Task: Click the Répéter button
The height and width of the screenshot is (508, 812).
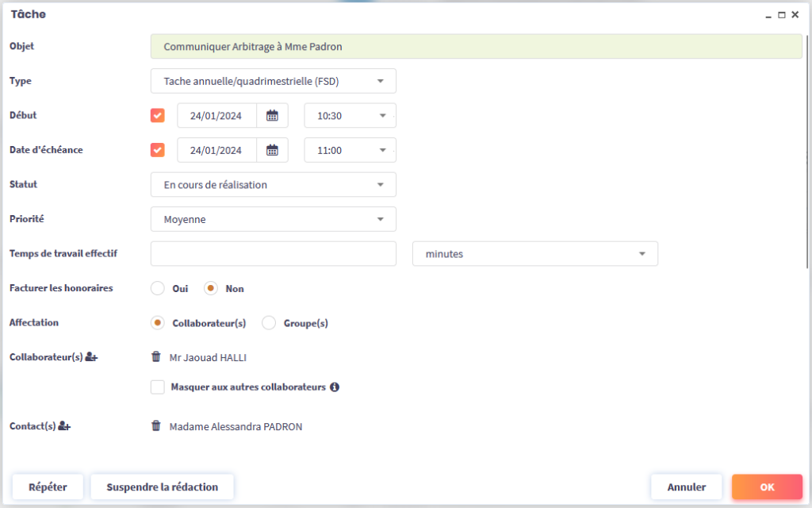Action: tap(48, 487)
